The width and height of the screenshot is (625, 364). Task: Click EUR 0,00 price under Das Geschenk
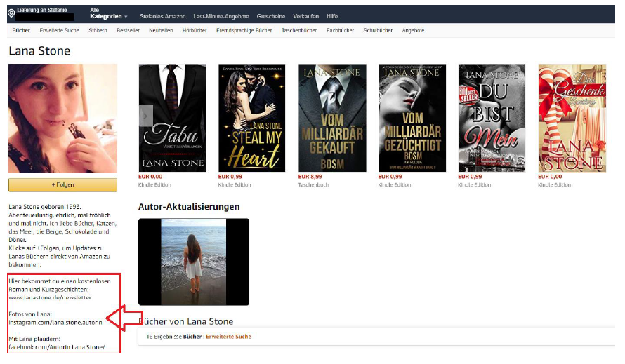point(550,177)
